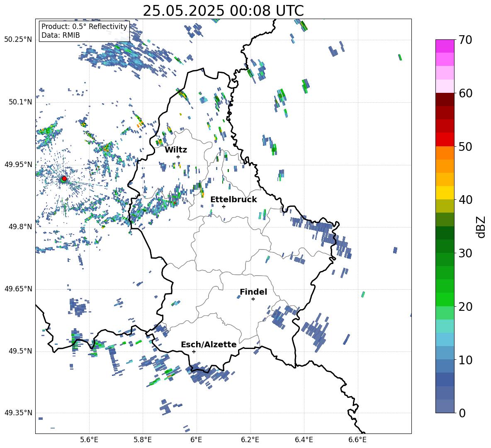Click the title 25.05.2025 00:08 UTC
This screenshot has height=448, width=491.
[223, 11]
